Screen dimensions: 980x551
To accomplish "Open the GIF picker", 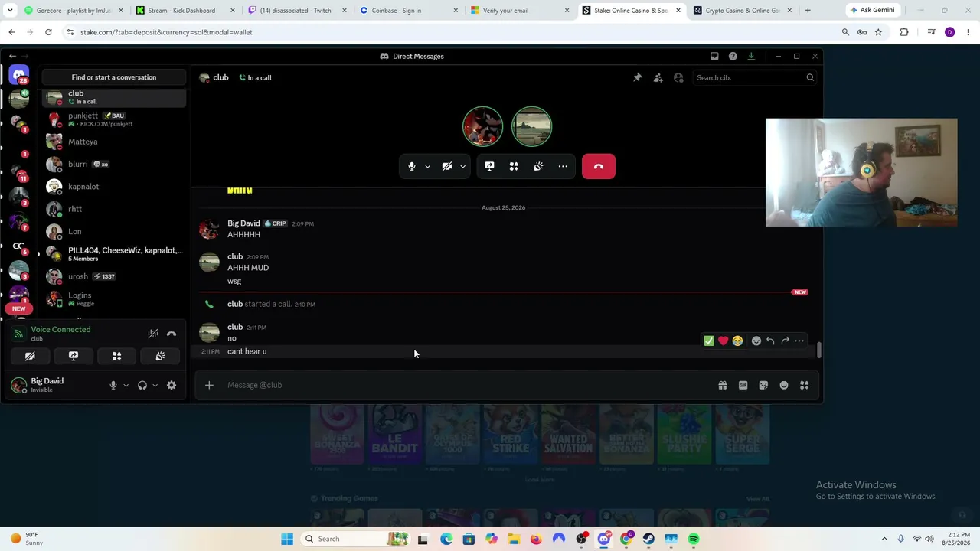I will point(743,385).
